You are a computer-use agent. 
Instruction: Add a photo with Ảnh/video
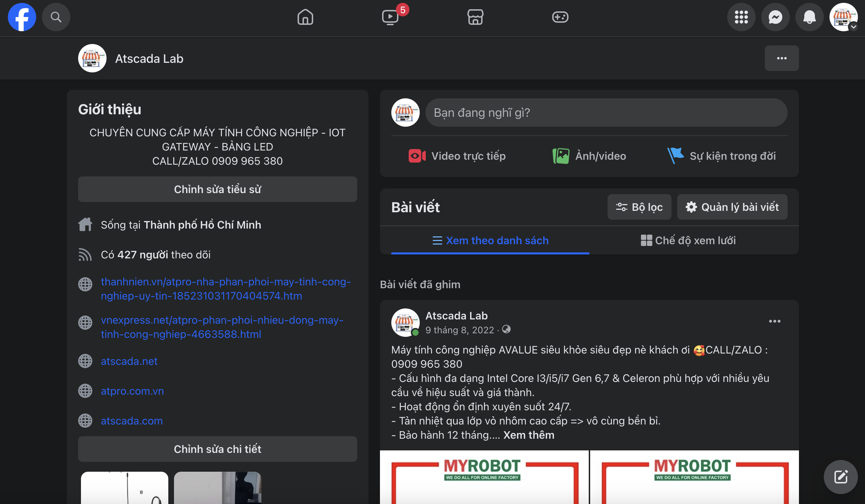coord(589,156)
